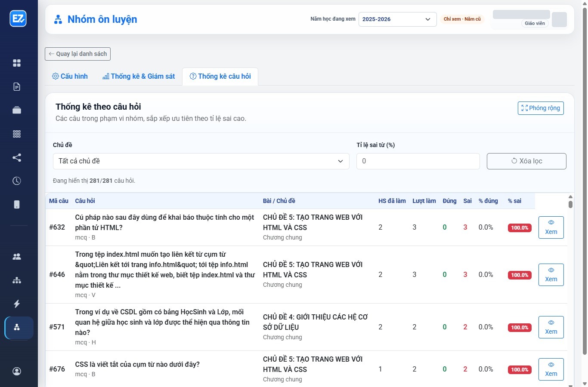The height and width of the screenshot is (387, 588).
Task: Click the share nodes icon in sidebar
Action: [17, 157]
